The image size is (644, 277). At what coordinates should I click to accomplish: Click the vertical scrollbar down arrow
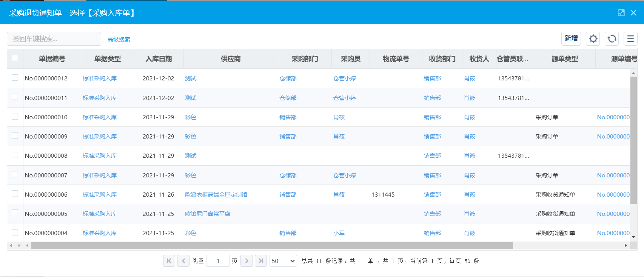click(633, 237)
